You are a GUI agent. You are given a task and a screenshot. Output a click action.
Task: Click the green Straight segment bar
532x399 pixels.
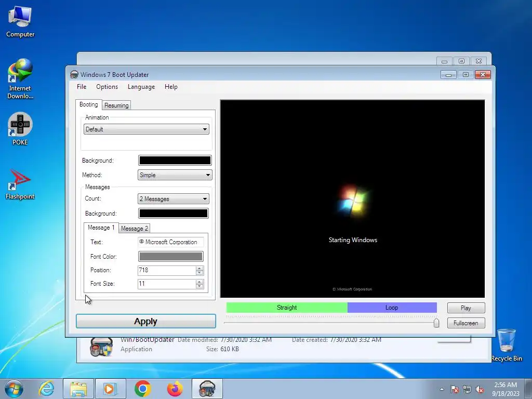point(287,308)
